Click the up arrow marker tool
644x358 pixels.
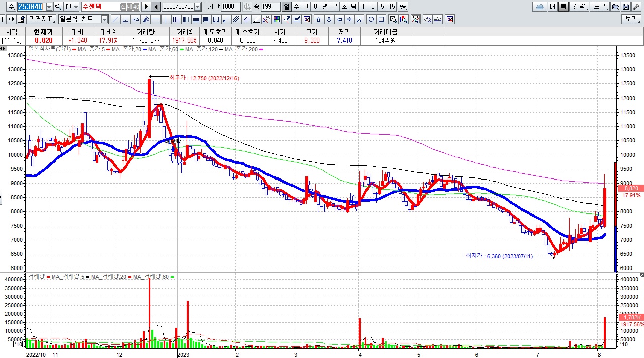pyautogui.click(x=318, y=19)
